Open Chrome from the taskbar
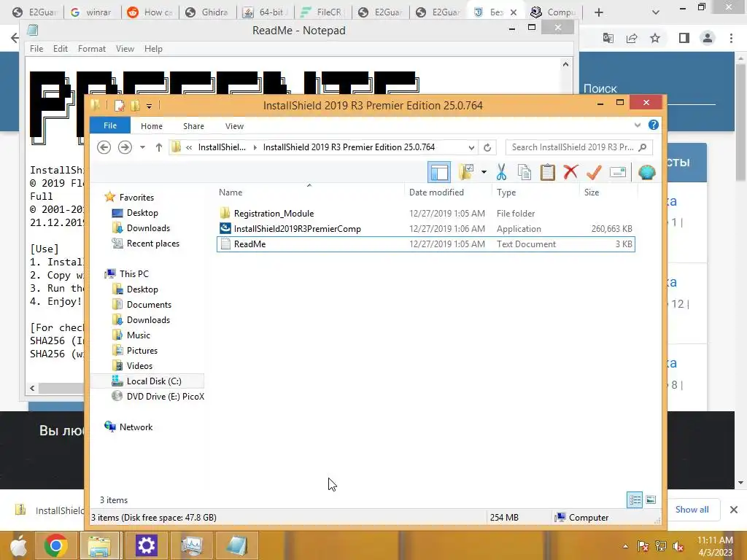The image size is (747, 560). [55, 545]
